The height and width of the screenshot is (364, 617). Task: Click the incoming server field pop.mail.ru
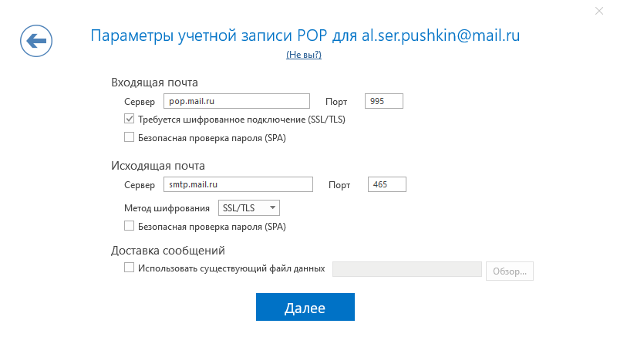pyautogui.click(x=237, y=101)
